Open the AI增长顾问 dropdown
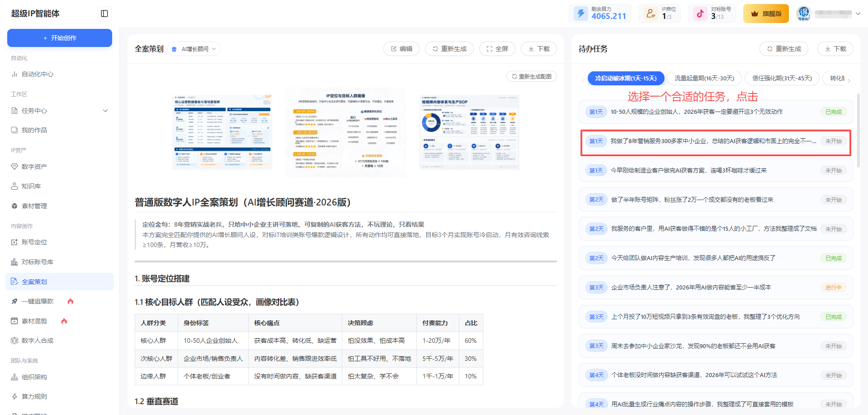 tap(194, 49)
